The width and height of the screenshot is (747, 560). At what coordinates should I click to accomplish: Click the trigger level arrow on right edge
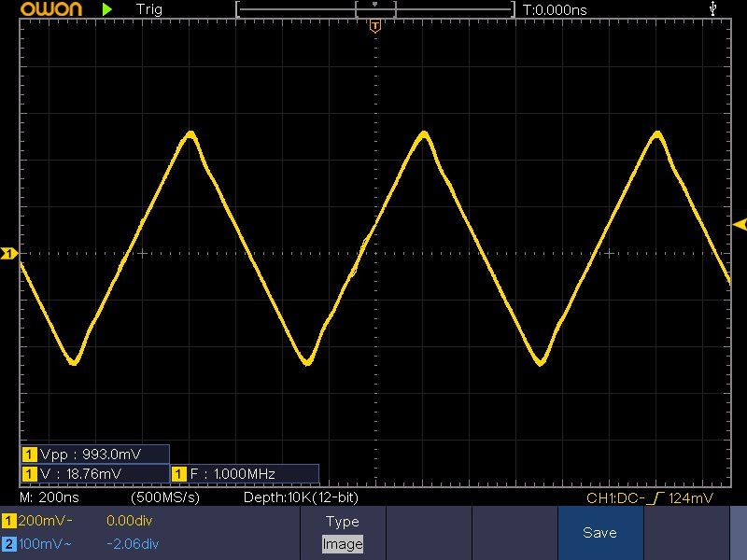(x=739, y=224)
